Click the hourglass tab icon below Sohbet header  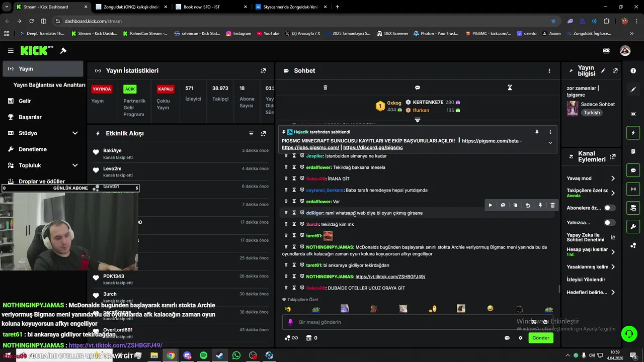coord(510,87)
